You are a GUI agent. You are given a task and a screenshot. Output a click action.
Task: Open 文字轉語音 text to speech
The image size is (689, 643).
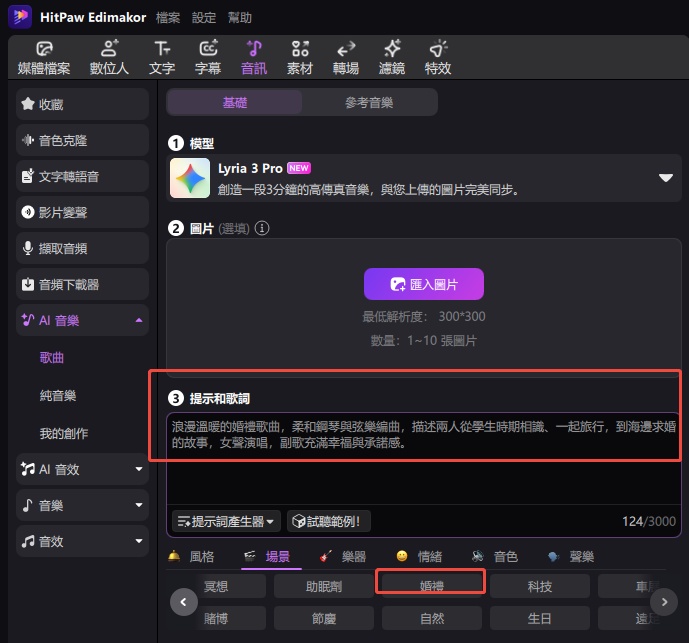pyautogui.click(x=82, y=176)
